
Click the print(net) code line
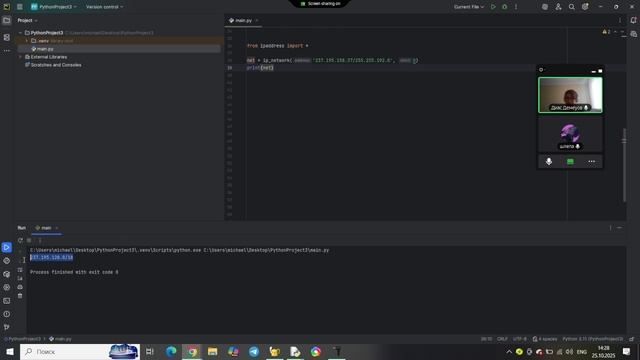tap(260, 68)
